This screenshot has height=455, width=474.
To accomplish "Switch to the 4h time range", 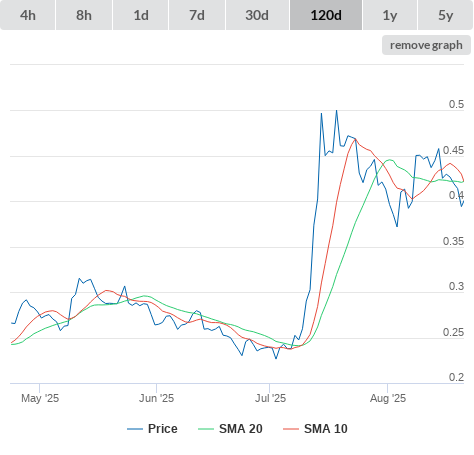I will (x=28, y=15).
